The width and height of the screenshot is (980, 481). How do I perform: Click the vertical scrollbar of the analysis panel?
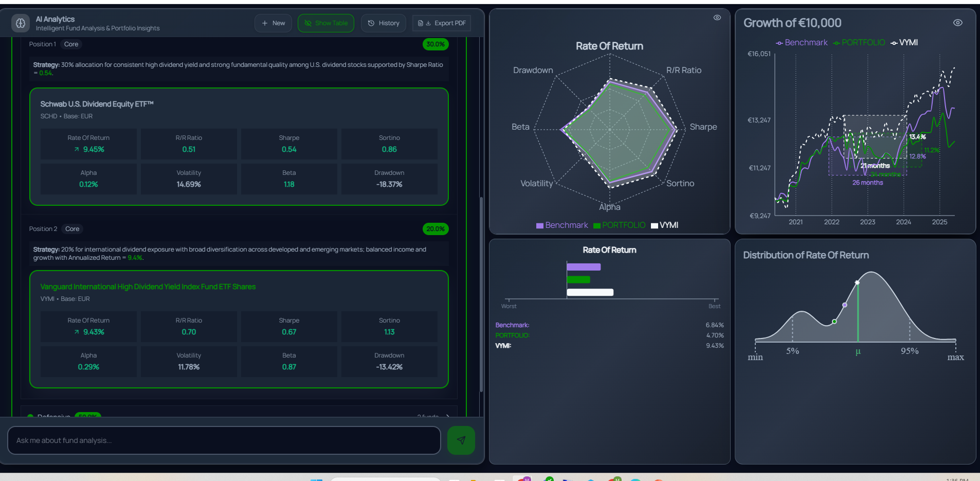(x=481, y=293)
